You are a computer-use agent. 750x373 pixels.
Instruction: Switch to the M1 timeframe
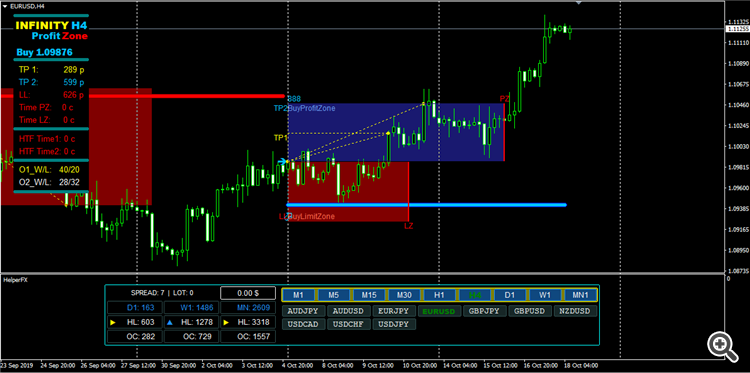[299, 295]
